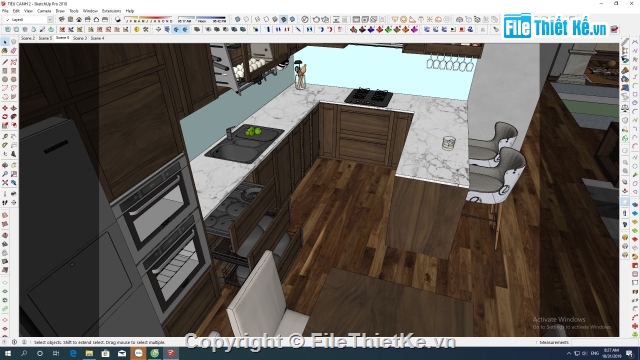The width and height of the screenshot is (640, 360).
Task: Activate the Zoom magnifier tool
Action: [x=5, y=174]
